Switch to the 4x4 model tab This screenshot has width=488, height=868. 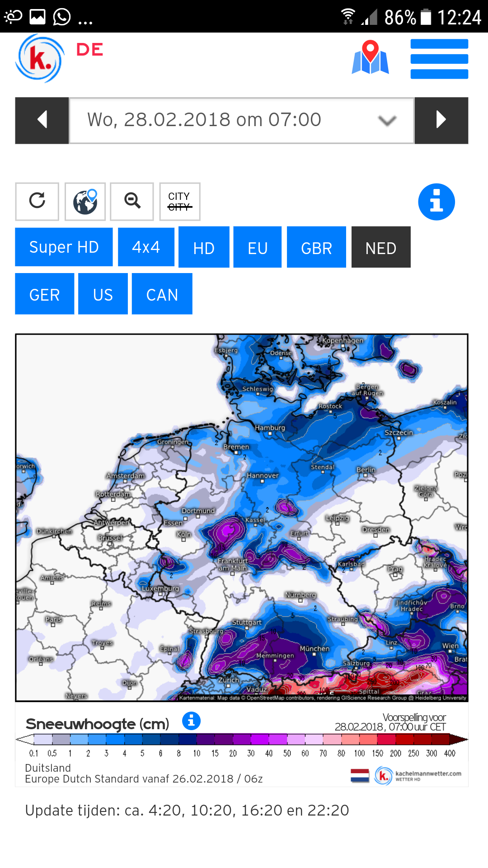[146, 247]
